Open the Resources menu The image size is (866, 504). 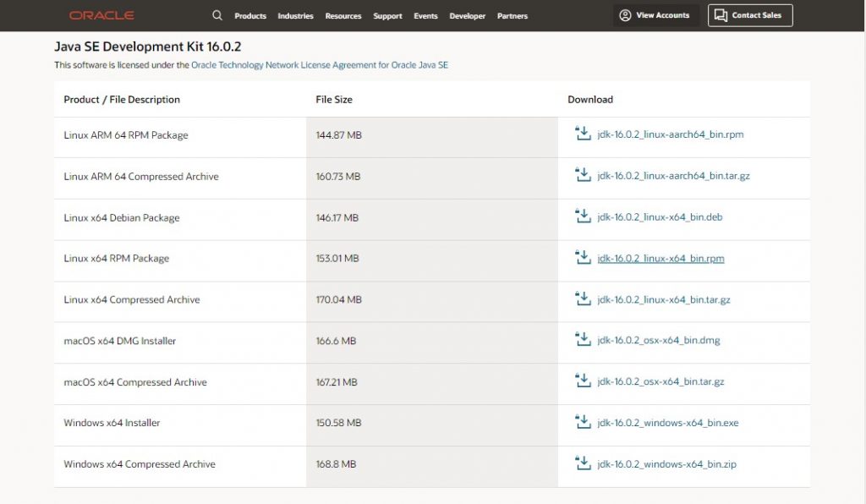(343, 16)
